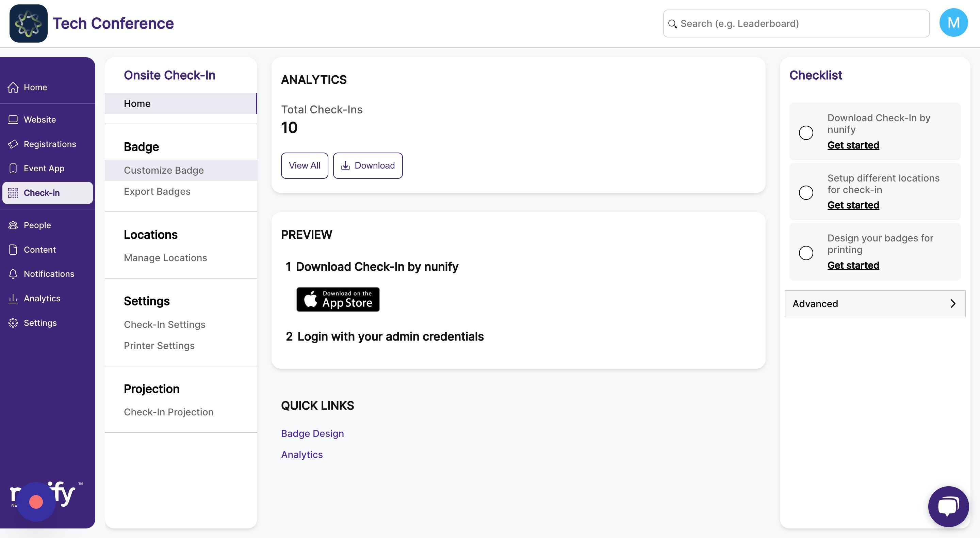Click the red record circle icon

[x=36, y=502]
